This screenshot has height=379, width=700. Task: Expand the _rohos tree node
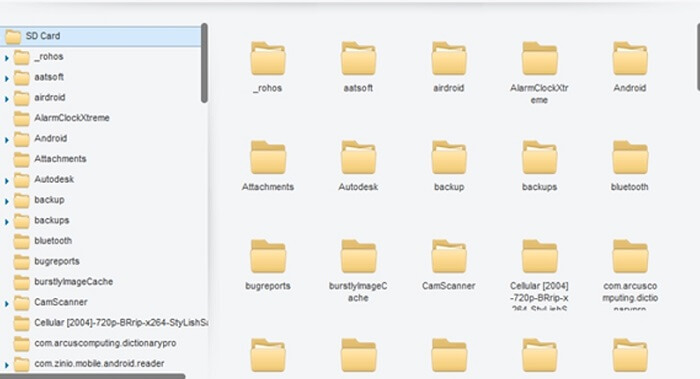pyautogui.click(x=7, y=58)
